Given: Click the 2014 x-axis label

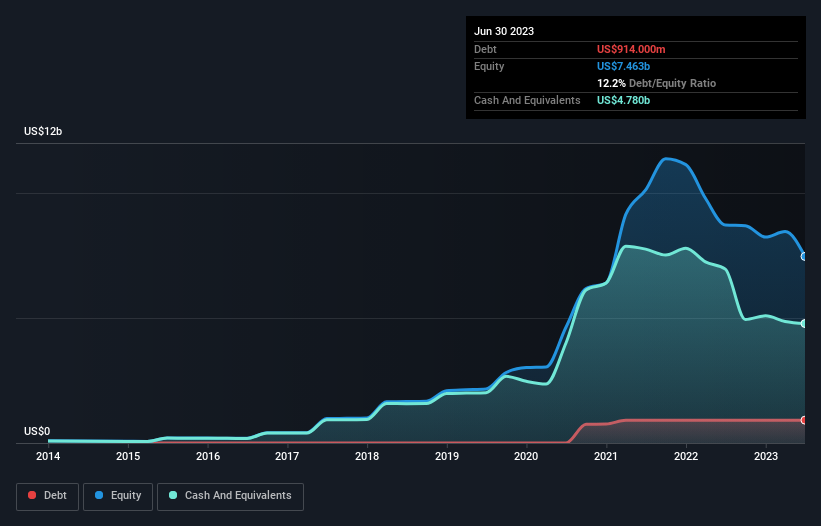Looking at the screenshot, I should (48, 456).
